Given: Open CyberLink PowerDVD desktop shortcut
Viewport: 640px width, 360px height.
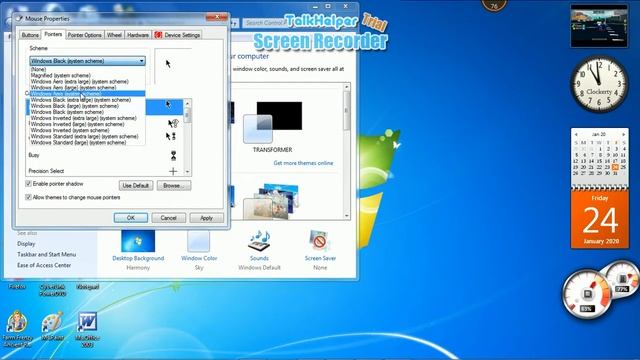Looking at the screenshot, I should click(x=53, y=290).
